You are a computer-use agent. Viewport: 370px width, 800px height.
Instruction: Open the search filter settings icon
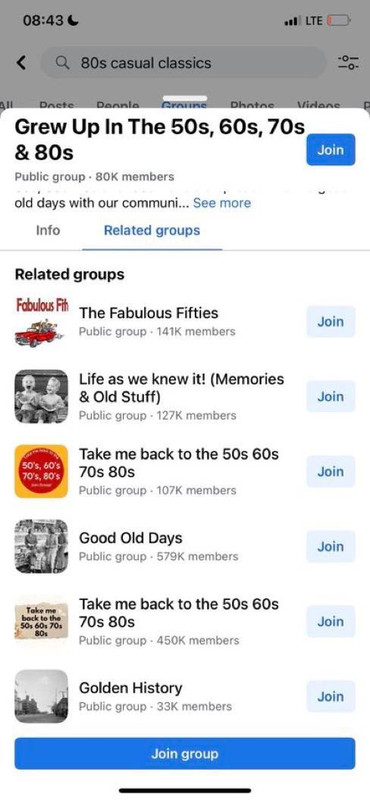[x=348, y=63]
